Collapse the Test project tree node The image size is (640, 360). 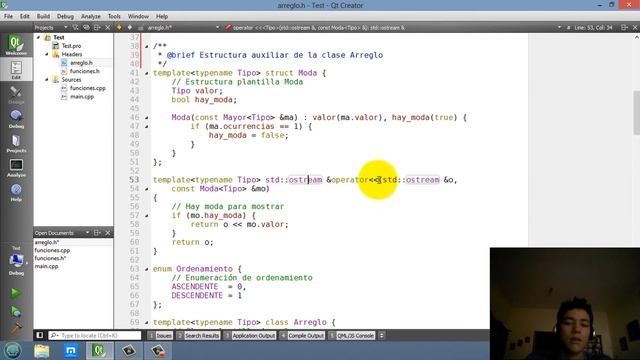pos(39,37)
